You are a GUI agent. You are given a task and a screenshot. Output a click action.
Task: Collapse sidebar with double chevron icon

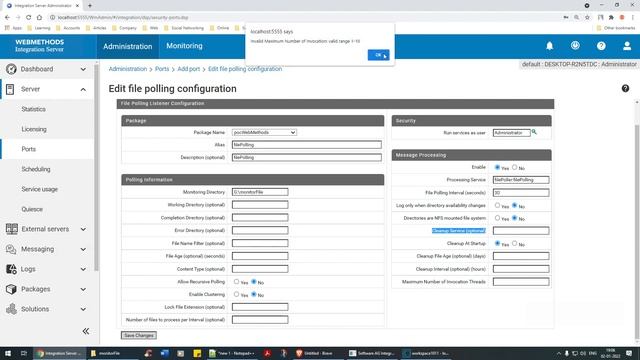[x=86, y=331]
